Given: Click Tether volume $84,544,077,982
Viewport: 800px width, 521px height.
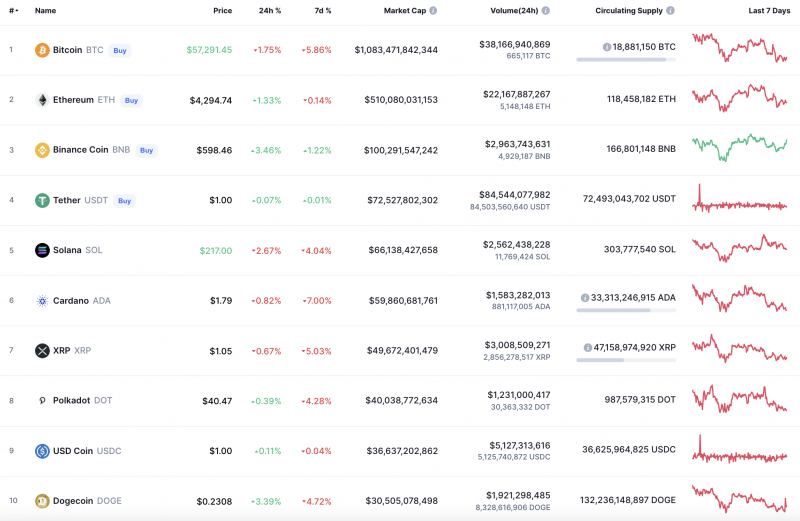Looking at the screenshot, I should [515, 195].
